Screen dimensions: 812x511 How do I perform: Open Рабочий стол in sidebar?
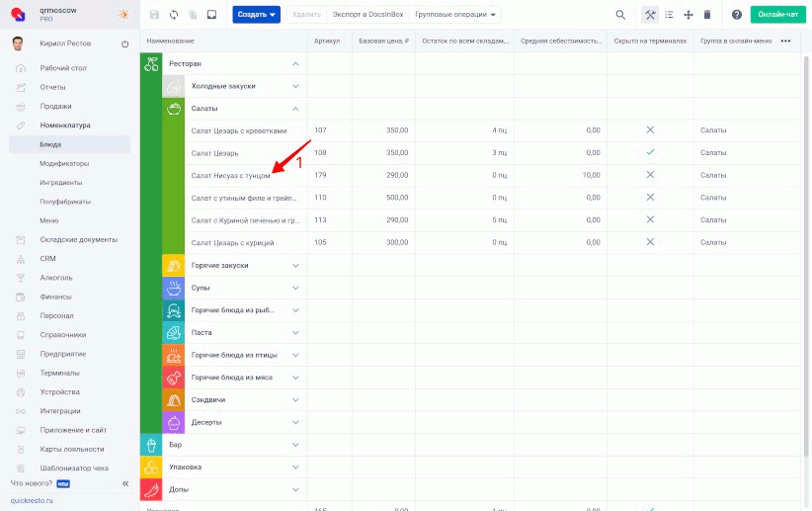tap(63, 68)
